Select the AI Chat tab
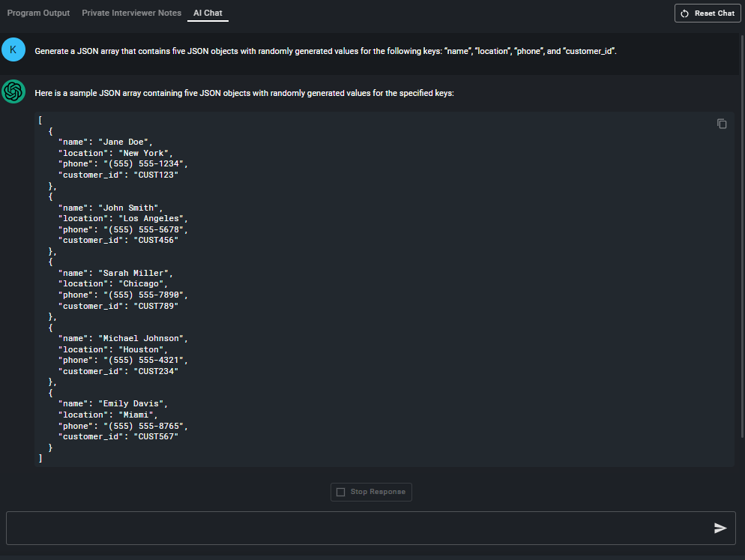This screenshot has width=745, height=560. (x=208, y=13)
